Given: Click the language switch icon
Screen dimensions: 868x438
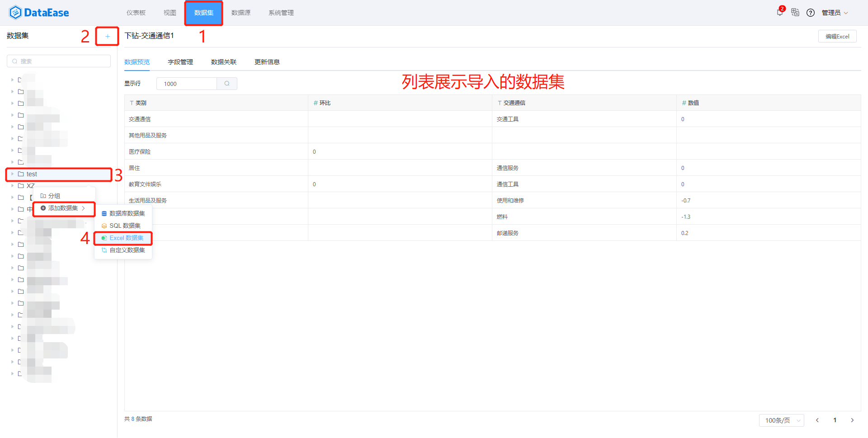Looking at the screenshot, I should point(795,12).
